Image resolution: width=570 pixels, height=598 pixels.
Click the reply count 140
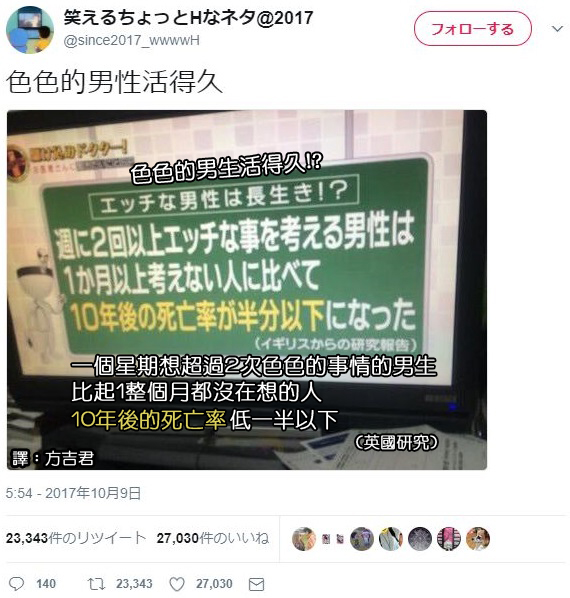coord(46,584)
